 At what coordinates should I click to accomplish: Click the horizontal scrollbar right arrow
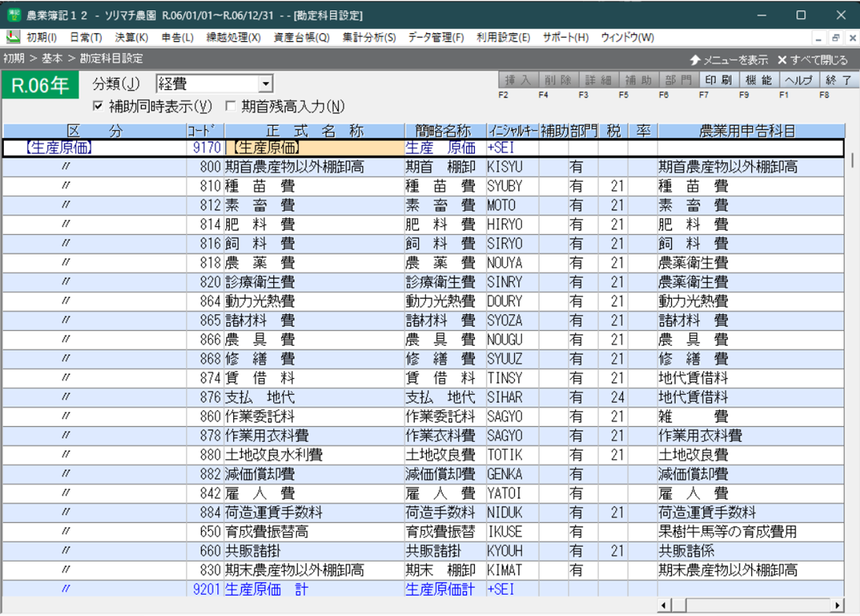837,605
